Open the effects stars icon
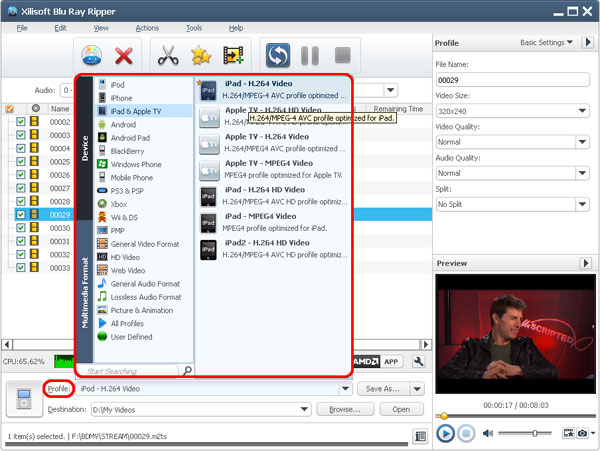The image size is (600, 451). 201,56
